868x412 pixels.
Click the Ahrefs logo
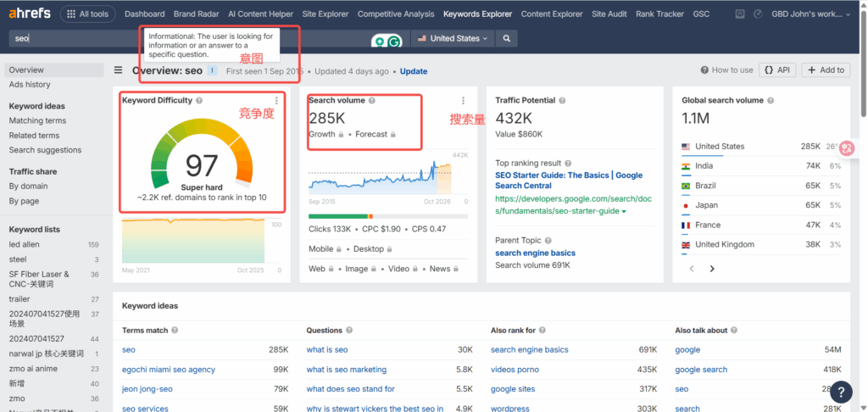[30, 14]
